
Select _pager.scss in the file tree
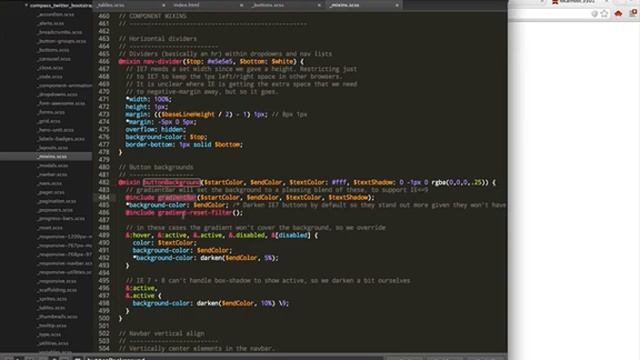pos(51,192)
